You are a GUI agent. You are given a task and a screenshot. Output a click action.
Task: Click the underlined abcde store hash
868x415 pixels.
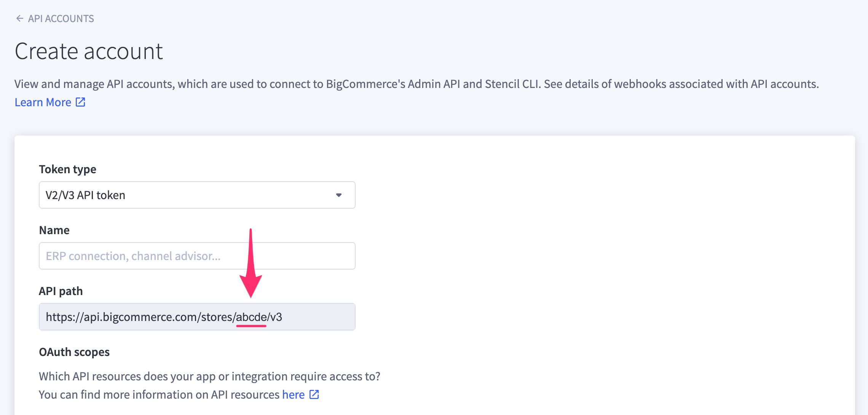point(251,317)
